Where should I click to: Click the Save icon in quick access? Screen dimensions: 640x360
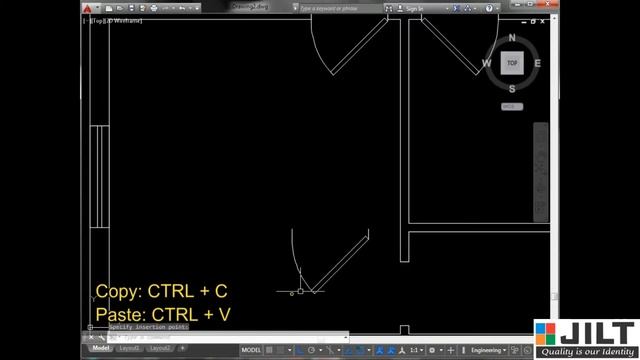(x=131, y=8)
